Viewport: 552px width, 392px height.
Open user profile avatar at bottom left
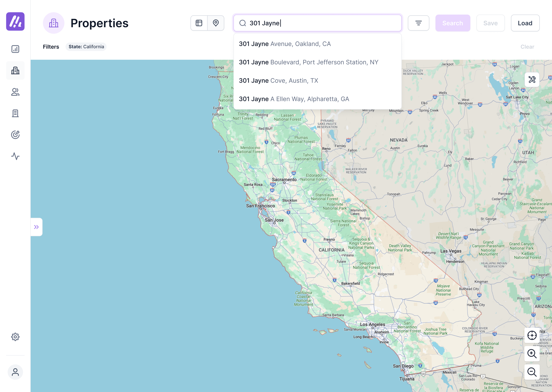click(15, 372)
